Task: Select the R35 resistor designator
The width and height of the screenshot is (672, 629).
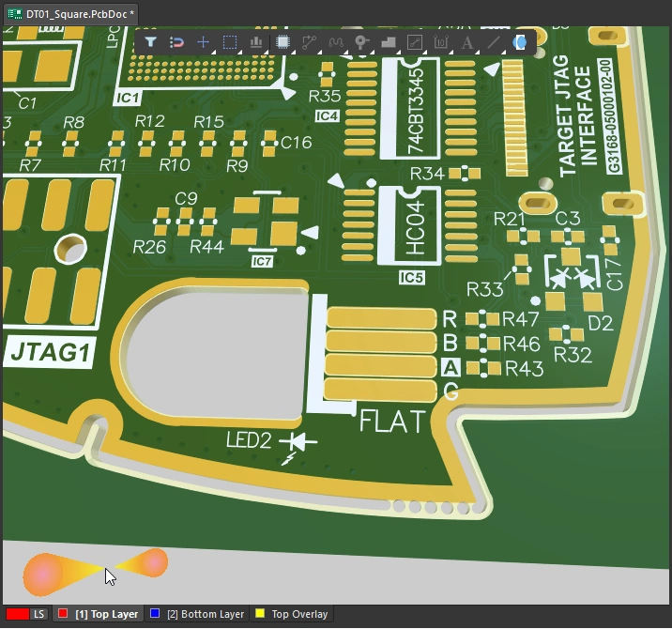Action: point(325,96)
